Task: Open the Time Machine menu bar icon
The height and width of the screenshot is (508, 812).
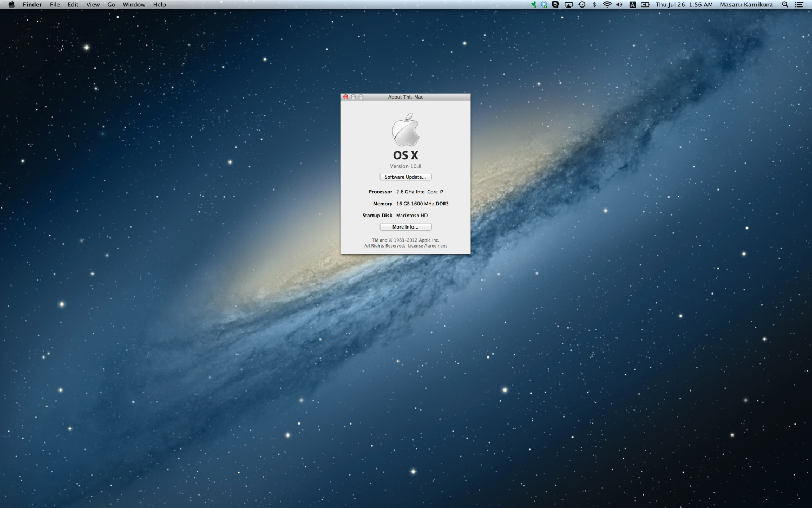Action: click(581, 4)
